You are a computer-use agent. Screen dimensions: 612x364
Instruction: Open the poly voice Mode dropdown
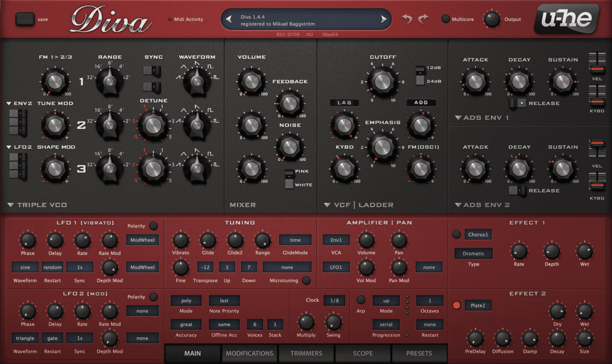pos(186,301)
